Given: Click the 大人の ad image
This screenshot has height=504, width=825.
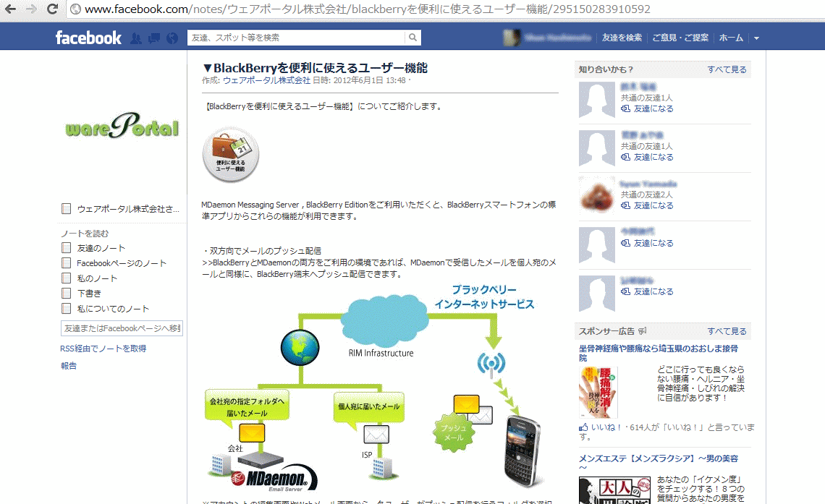Looking at the screenshot, I should pyautogui.click(x=616, y=490).
